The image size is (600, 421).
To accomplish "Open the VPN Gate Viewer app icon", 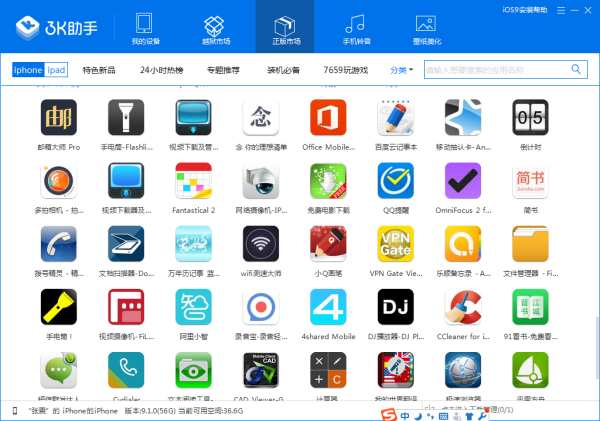I will tap(395, 243).
